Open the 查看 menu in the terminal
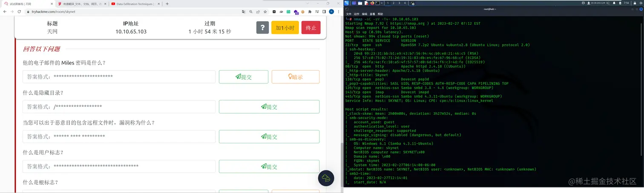Screen dimensions: 644x193 (x=372, y=14)
